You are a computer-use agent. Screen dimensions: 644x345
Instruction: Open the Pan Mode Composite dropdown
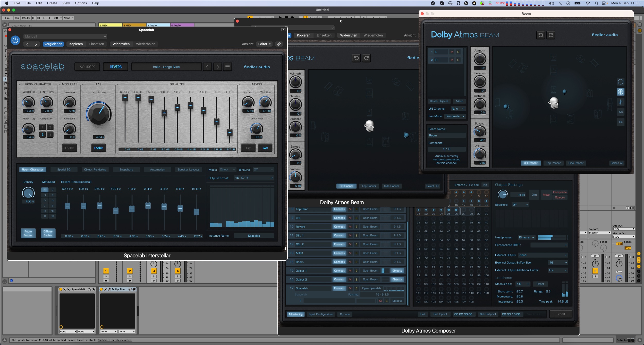coord(455,116)
